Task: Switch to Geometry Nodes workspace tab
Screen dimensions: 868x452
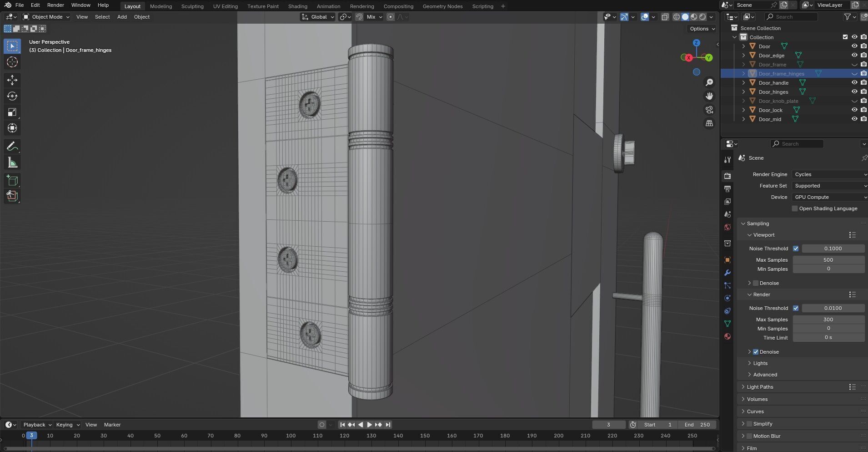Action: coord(442,6)
